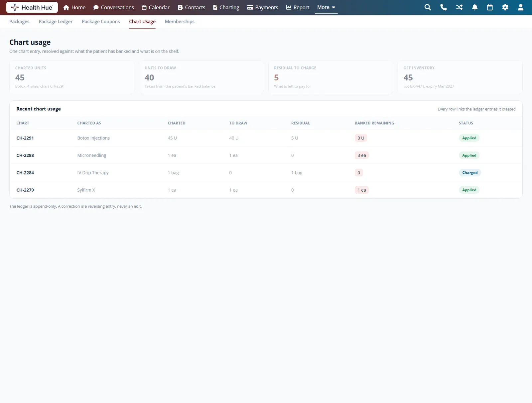Click '1 bag' in the Residual column
The image size is (532, 403).
297,172
